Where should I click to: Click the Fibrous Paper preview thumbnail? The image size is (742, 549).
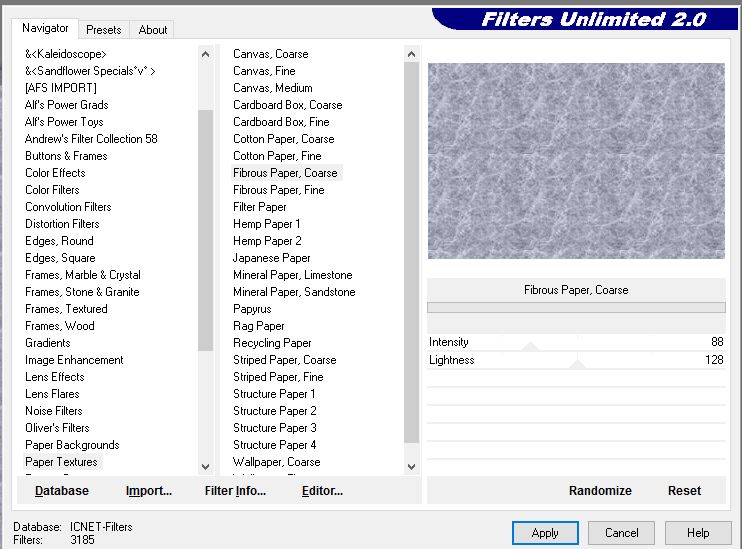point(576,161)
